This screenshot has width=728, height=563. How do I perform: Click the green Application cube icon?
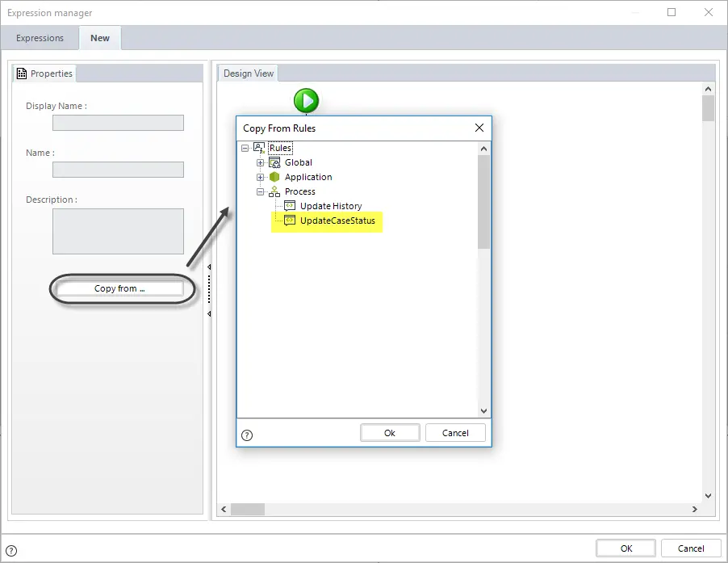click(x=274, y=177)
